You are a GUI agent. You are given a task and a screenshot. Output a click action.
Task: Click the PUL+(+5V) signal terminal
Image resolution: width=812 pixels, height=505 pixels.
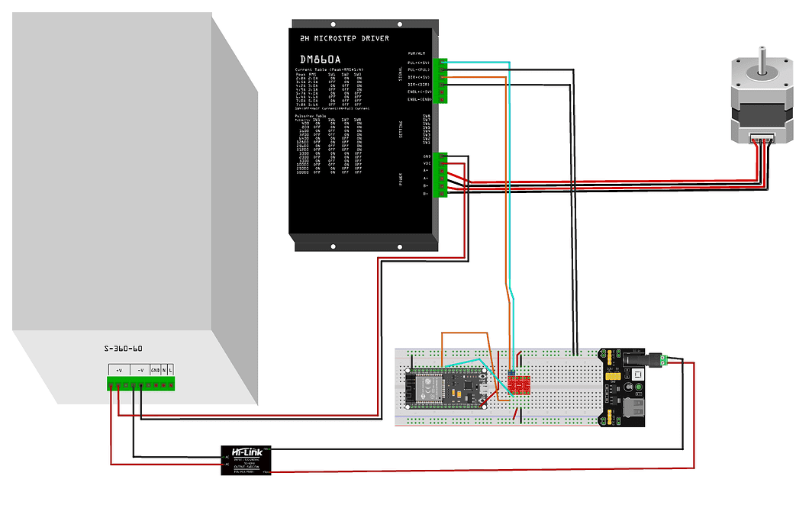click(x=442, y=63)
